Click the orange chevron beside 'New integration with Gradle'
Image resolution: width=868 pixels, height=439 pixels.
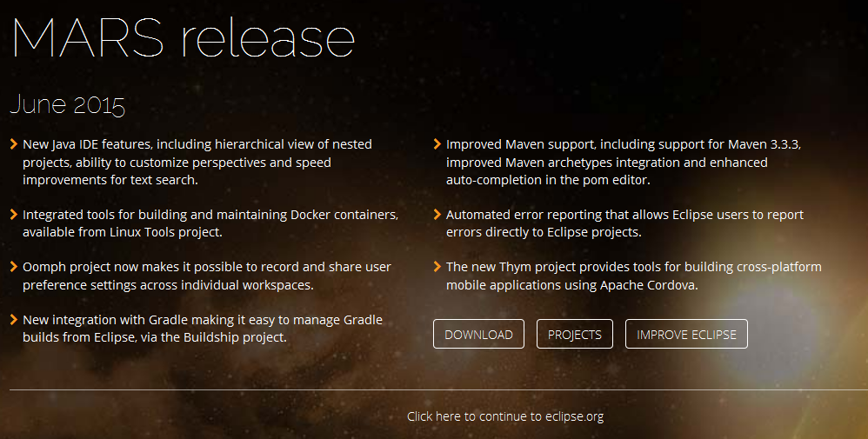point(14,319)
